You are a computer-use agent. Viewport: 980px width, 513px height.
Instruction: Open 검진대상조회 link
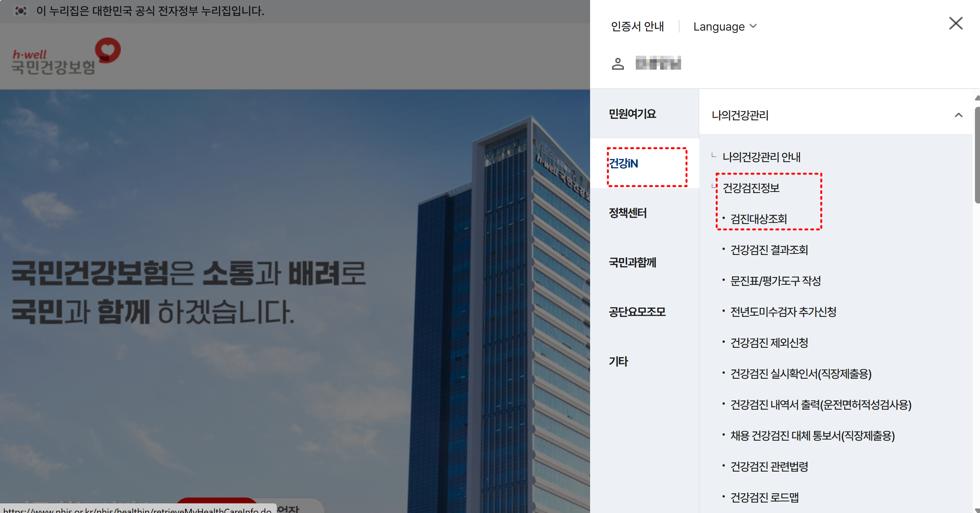tap(758, 219)
